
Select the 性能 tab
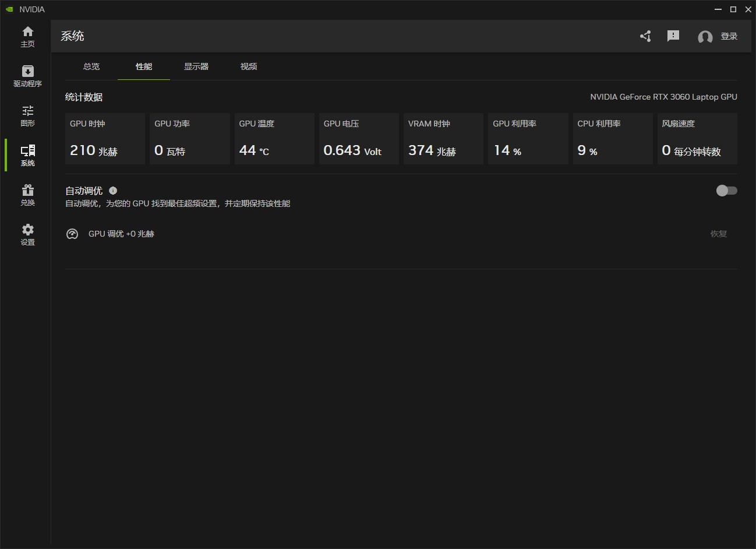144,66
